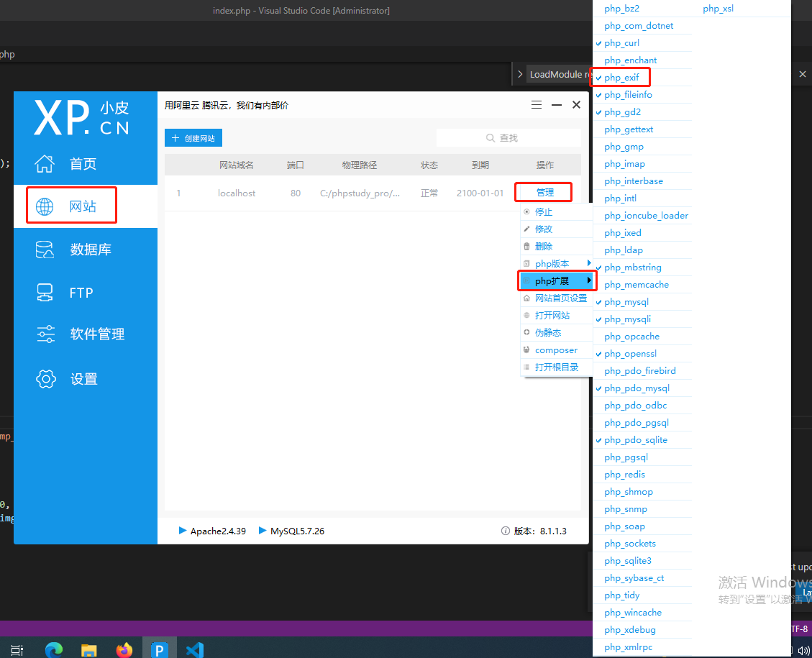The height and width of the screenshot is (658, 812).
Task: Enable php_memcache in the extension list
Action: coord(637,285)
